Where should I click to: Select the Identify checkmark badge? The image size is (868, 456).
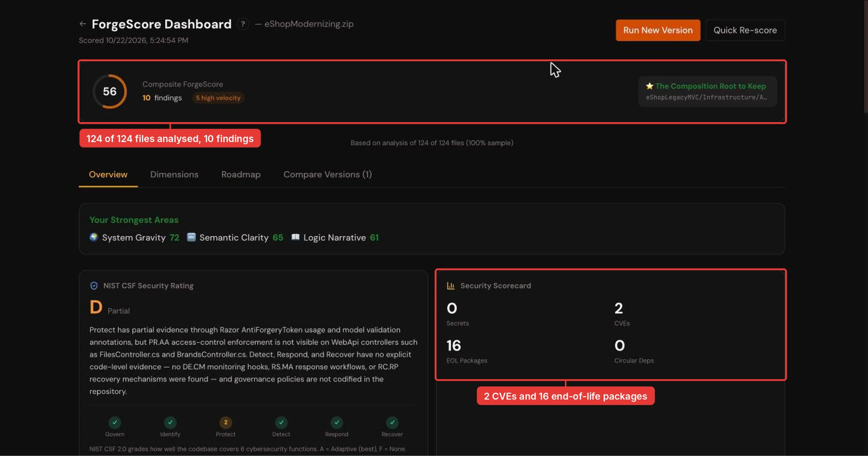click(x=170, y=422)
